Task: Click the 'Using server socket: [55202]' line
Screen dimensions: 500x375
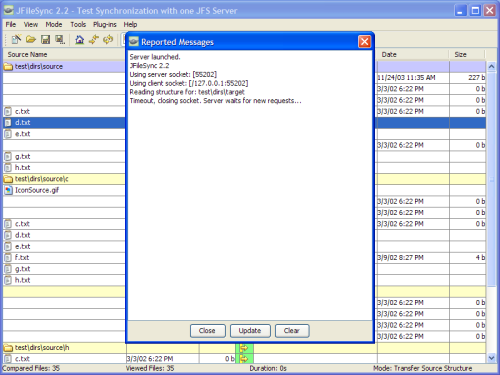Action: click(x=173, y=74)
